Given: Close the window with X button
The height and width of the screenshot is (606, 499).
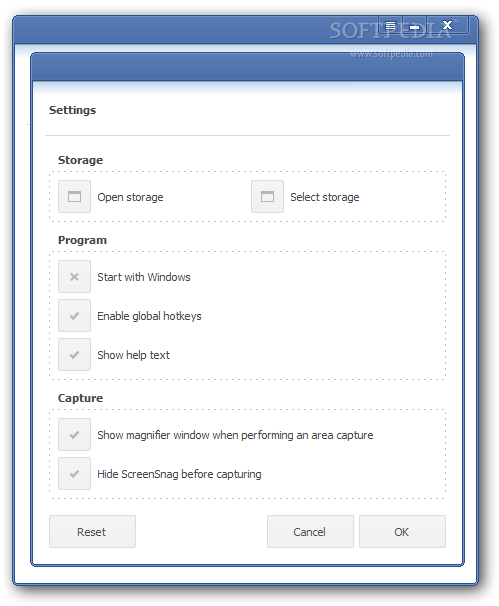Looking at the screenshot, I should pyautogui.click(x=448, y=25).
